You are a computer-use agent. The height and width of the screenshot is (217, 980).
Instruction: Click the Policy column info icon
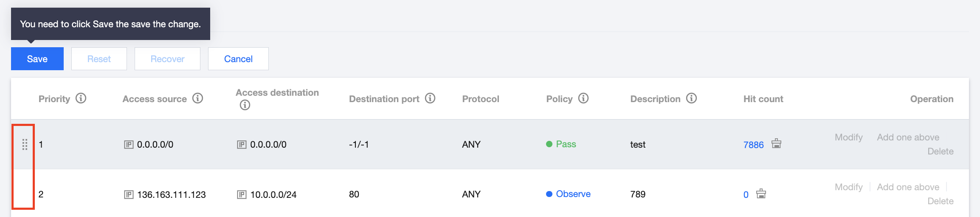coord(583,98)
